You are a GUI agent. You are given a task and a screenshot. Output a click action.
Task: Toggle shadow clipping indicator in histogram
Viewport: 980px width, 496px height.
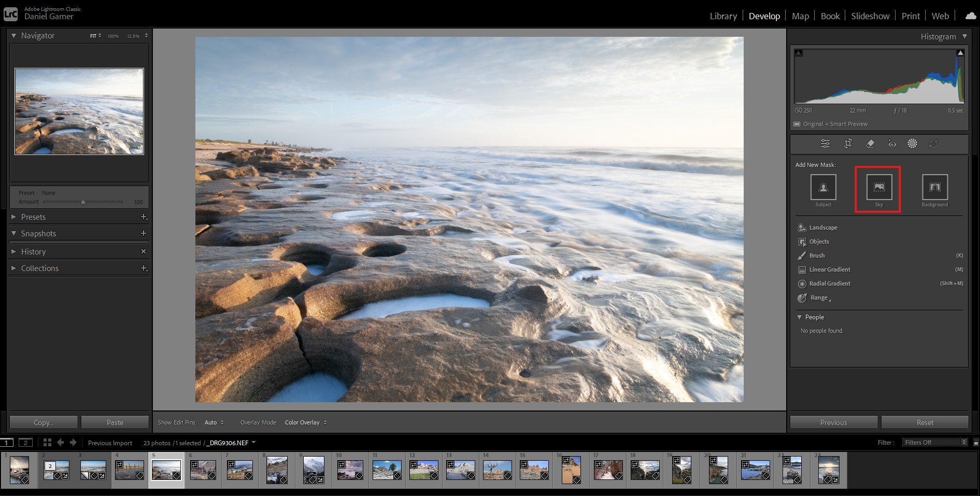tap(799, 53)
